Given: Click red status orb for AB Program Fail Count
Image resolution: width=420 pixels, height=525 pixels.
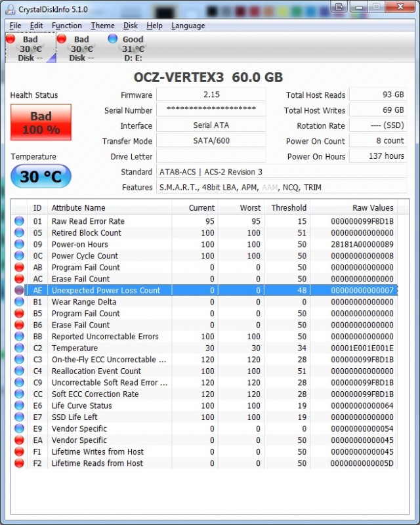Looking at the screenshot, I should point(20,267).
